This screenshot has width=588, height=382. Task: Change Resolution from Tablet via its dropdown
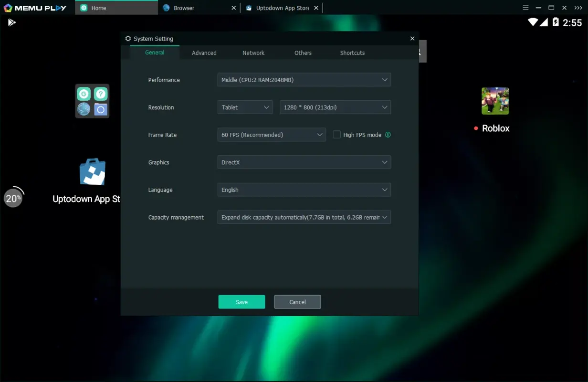pos(245,107)
